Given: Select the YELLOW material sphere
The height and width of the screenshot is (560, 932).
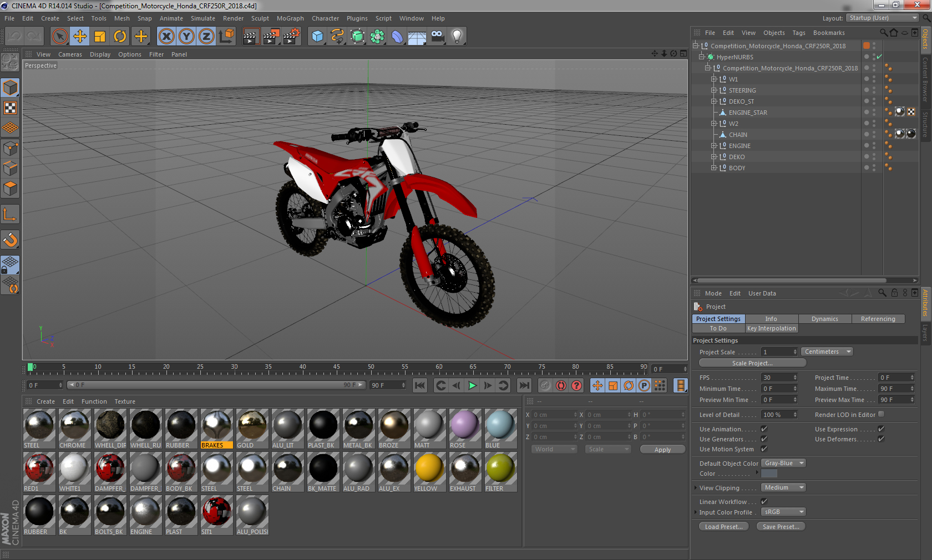Looking at the screenshot, I should click(429, 468).
